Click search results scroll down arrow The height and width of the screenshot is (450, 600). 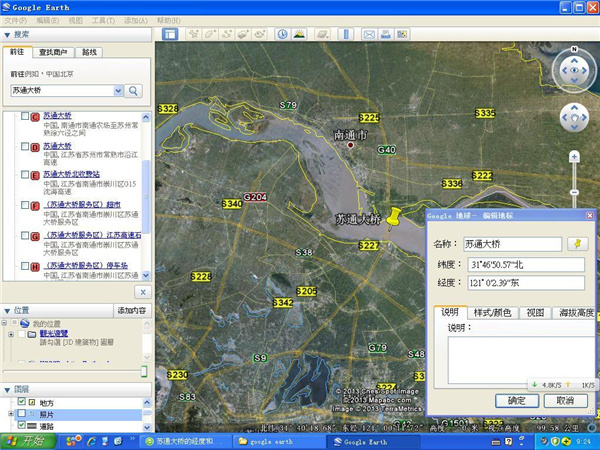146,275
